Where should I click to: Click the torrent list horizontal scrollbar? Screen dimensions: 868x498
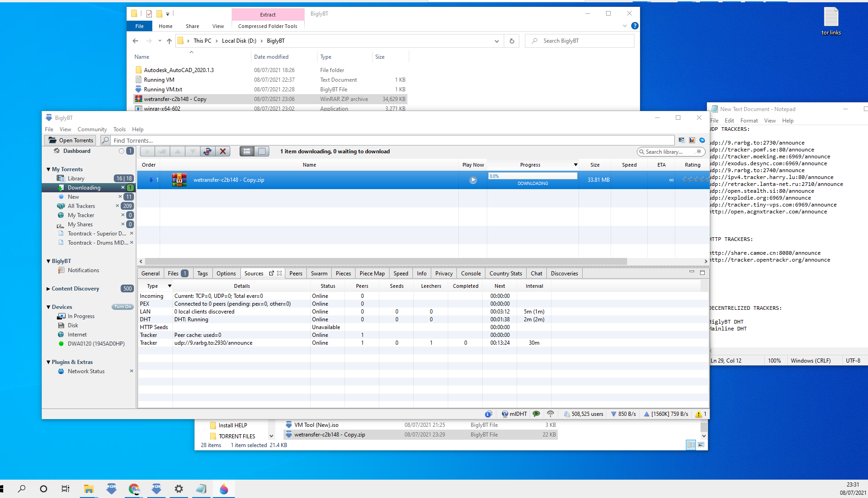coord(386,261)
